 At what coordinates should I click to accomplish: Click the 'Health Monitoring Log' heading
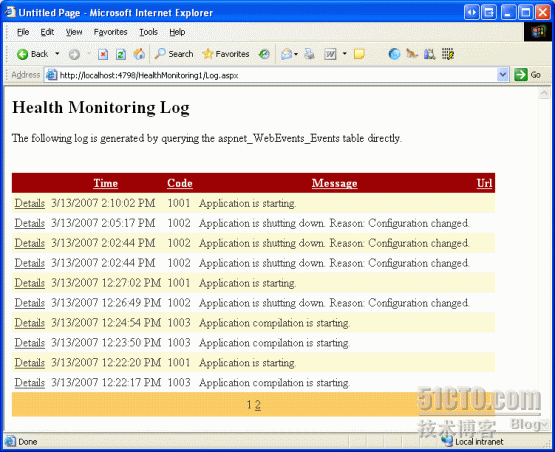[101, 108]
